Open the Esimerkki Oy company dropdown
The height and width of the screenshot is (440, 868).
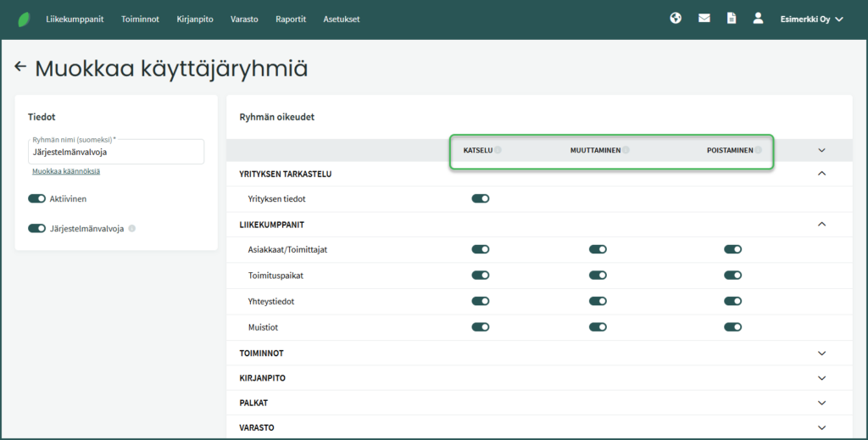pos(811,19)
